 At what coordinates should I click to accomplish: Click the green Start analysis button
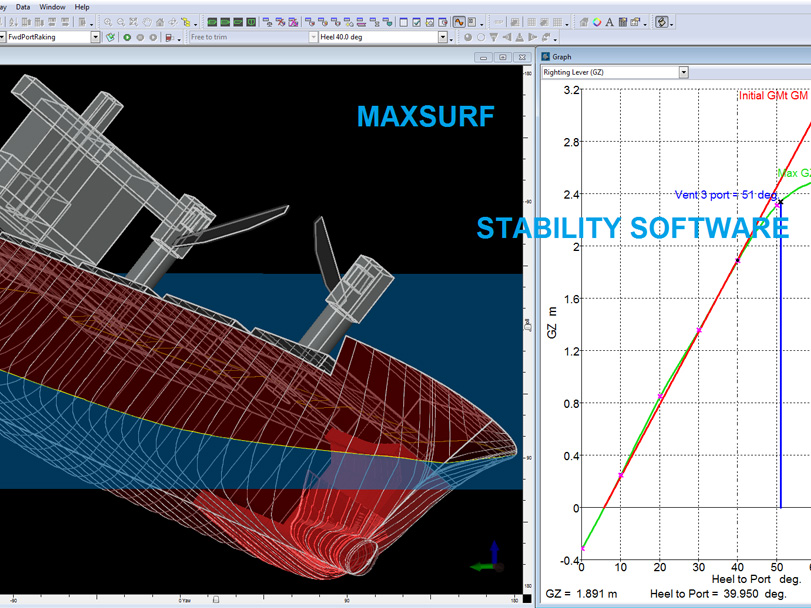(127, 37)
